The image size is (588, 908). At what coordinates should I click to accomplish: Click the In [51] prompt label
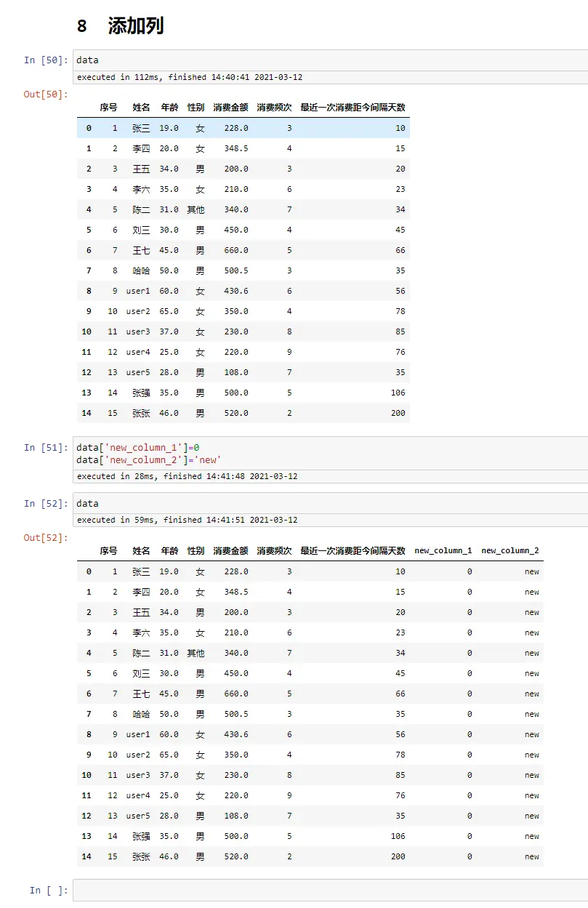pyautogui.click(x=46, y=447)
